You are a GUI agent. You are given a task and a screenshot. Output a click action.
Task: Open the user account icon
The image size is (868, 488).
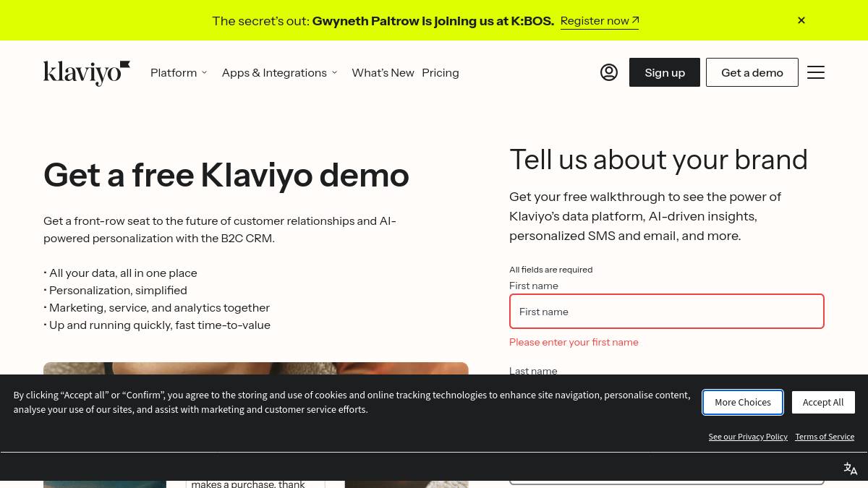click(x=609, y=72)
